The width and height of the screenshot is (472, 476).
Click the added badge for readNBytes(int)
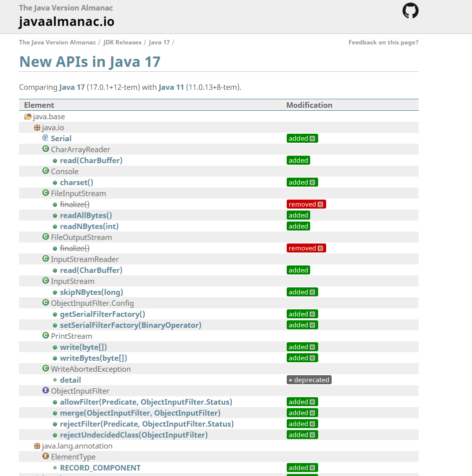click(298, 226)
